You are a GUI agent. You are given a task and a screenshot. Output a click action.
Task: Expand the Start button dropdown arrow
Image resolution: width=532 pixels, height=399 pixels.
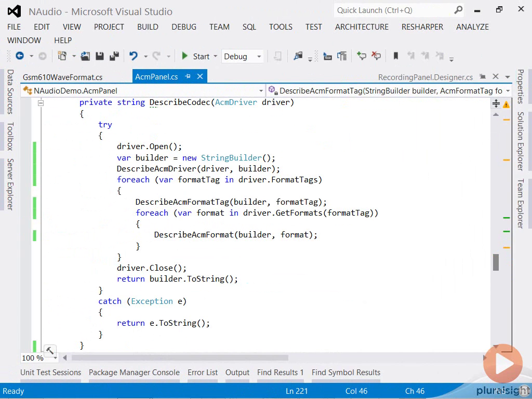215,56
